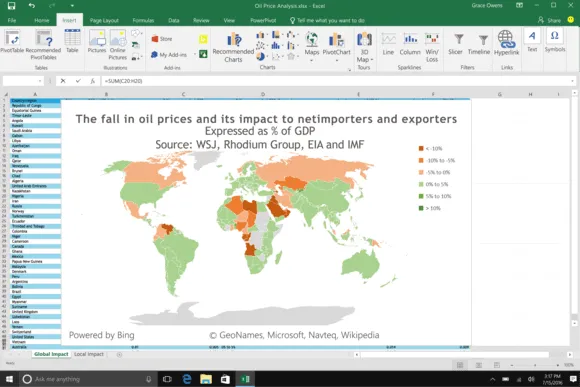Customize Quick Access Toolbar dropdown
Screen dimensions: 580x387
click(72, 6)
